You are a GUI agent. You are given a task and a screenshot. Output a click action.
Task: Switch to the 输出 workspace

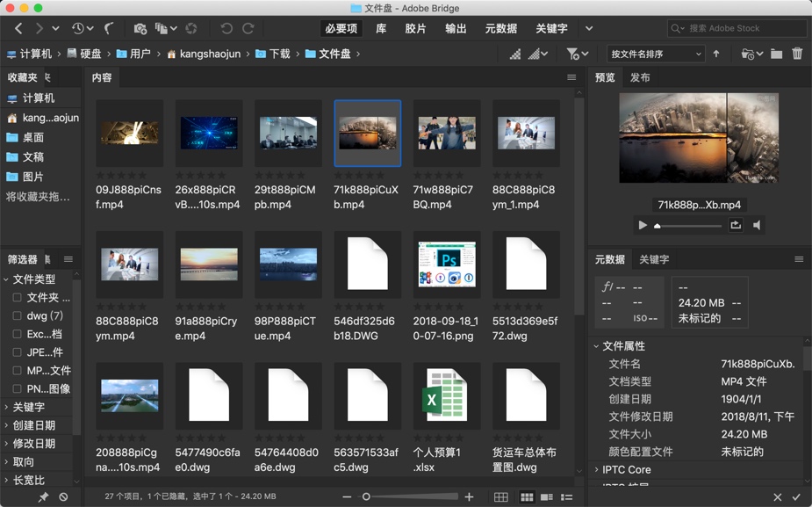coord(456,28)
